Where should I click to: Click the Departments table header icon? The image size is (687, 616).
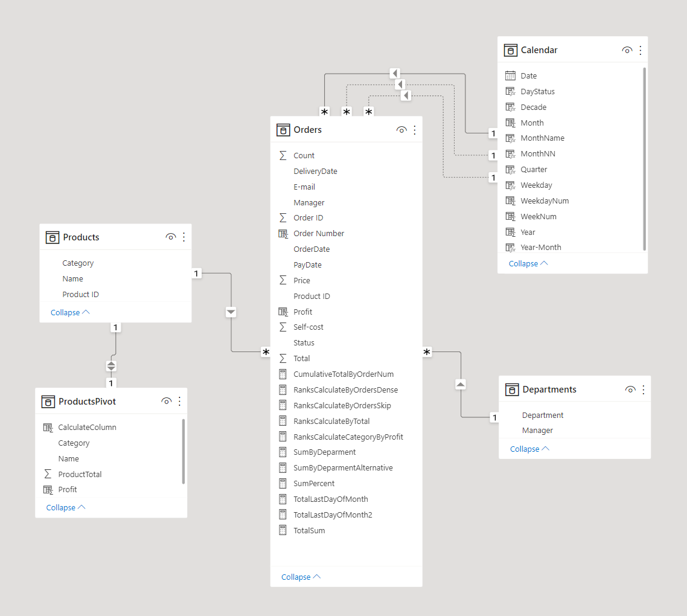click(512, 390)
